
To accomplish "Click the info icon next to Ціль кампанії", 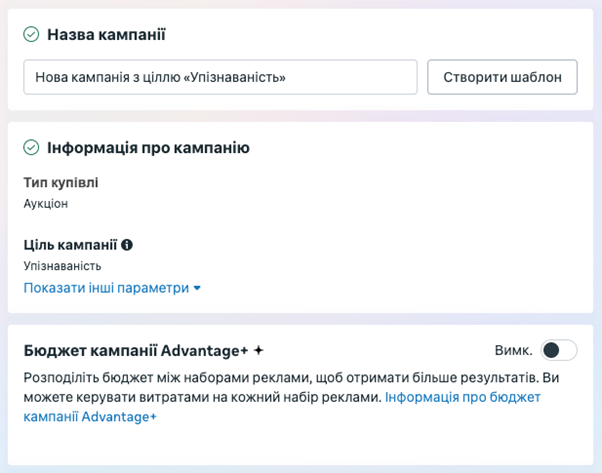I will 127,245.
